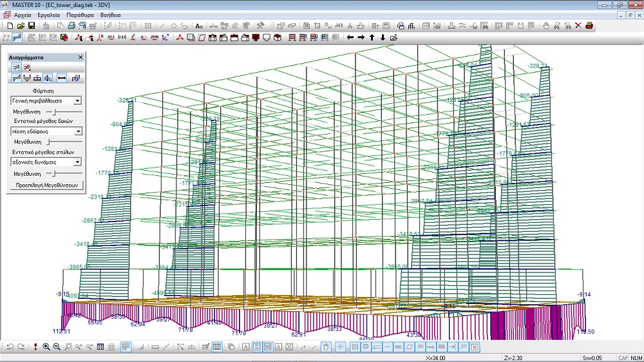This screenshot has height=362, width=644.
Task: Click the red X delete icon
Action: click(578, 26)
